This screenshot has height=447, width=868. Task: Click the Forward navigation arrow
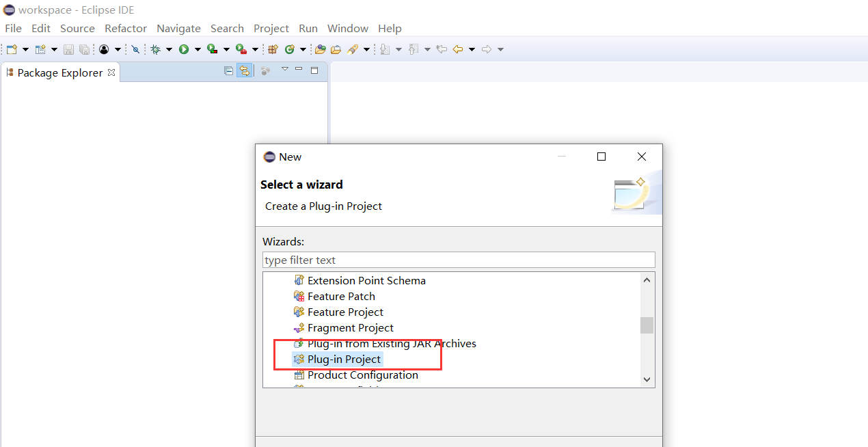click(487, 49)
